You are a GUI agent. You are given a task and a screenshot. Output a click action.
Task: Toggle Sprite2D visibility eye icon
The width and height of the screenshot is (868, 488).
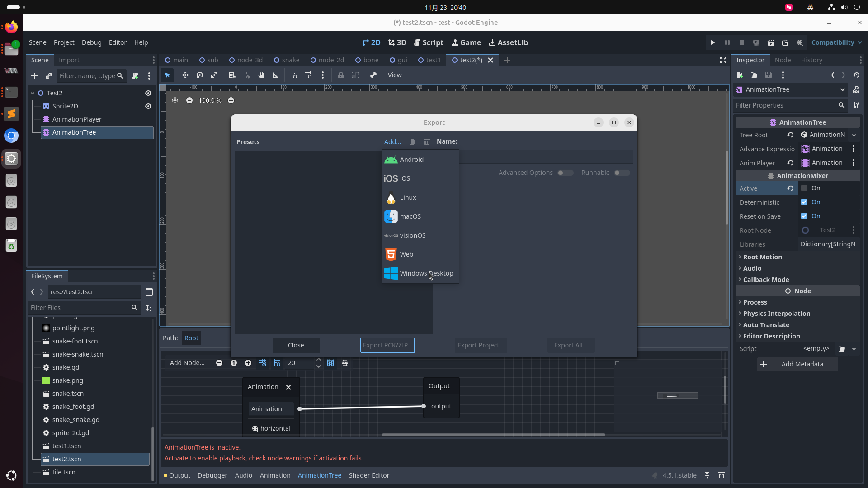tap(148, 106)
